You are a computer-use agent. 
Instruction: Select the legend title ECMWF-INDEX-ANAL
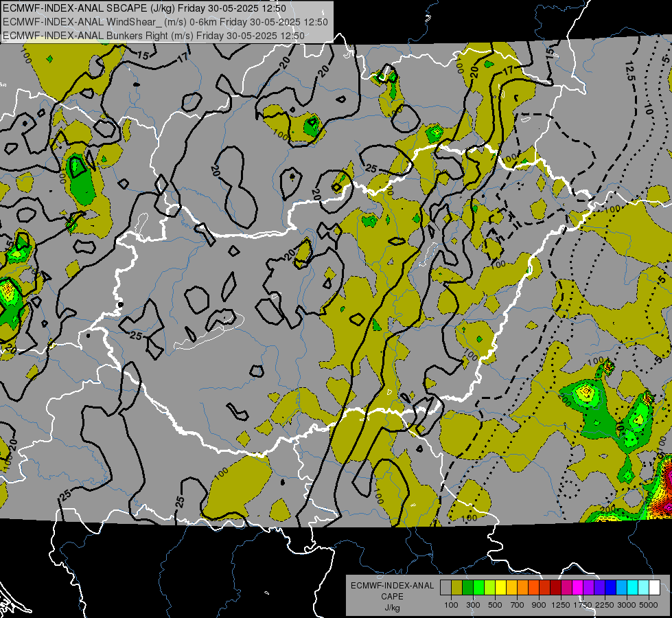(x=393, y=586)
